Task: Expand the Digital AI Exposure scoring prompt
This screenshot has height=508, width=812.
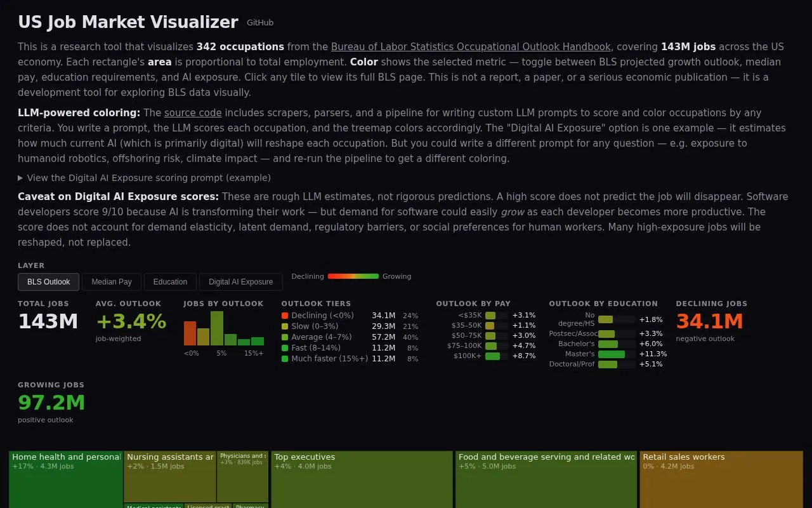Action: [144, 178]
